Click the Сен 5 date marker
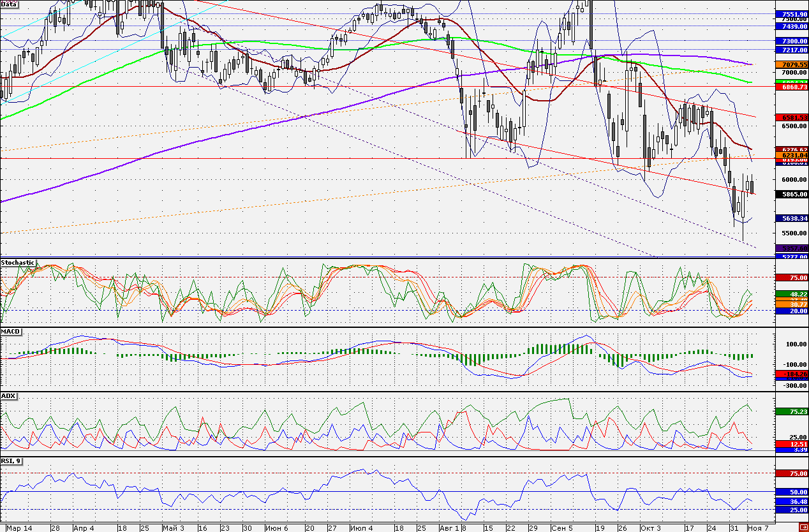 pos(561,528)
